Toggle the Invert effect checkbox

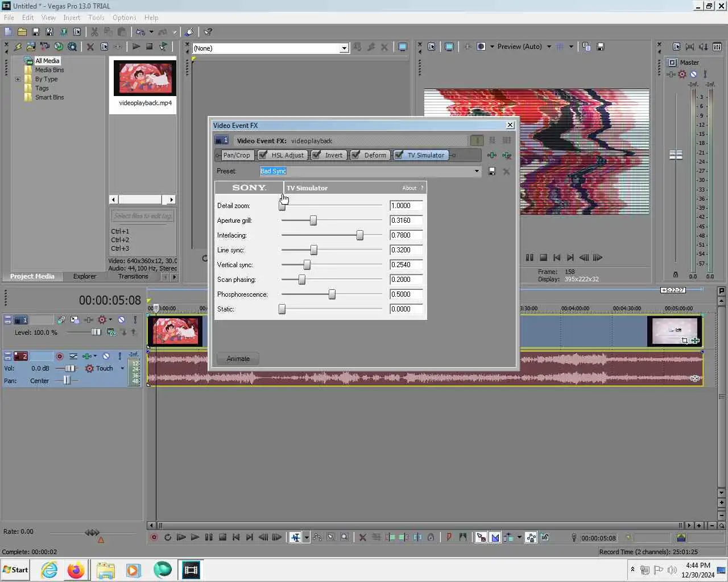pos(317,155)
